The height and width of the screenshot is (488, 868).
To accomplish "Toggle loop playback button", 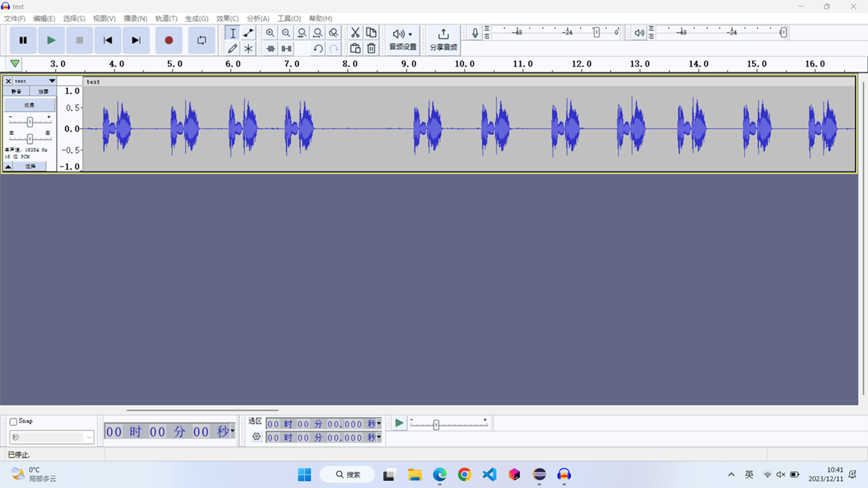I will pyautogui.click(x=201, y=40).
